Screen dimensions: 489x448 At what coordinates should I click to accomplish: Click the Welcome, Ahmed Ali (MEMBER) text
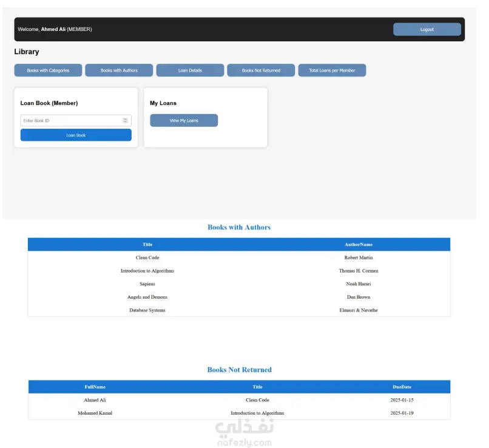(x=55, y=29)
